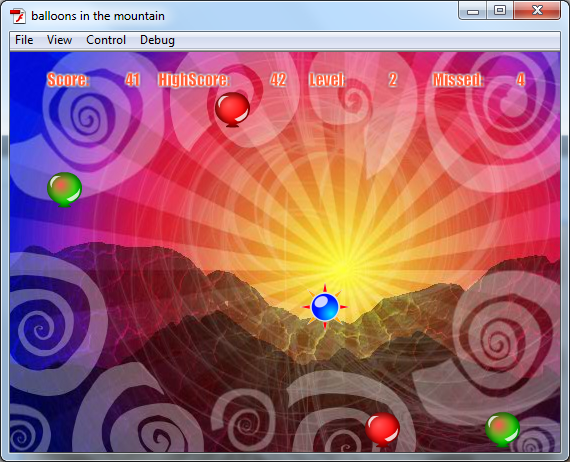The image size is (570, 462).
Task: Pop the red balloon near the HighScore label
Action: pos(232,109)
